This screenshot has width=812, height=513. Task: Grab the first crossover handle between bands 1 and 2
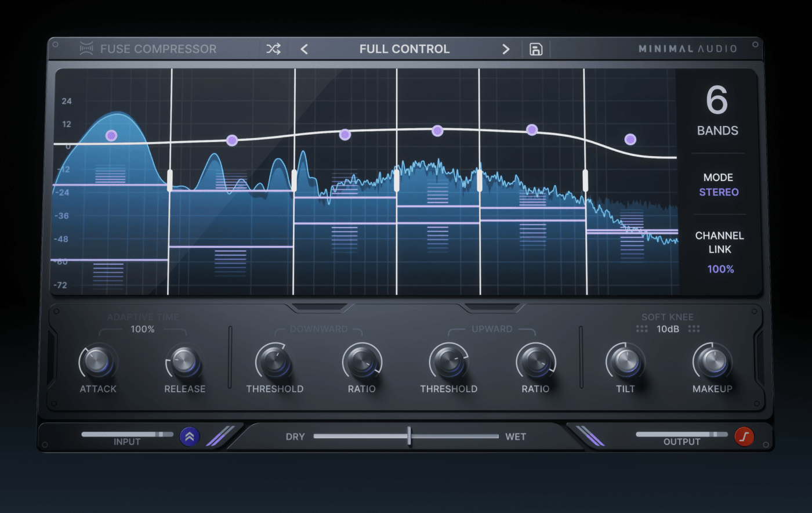coord(170,180)
